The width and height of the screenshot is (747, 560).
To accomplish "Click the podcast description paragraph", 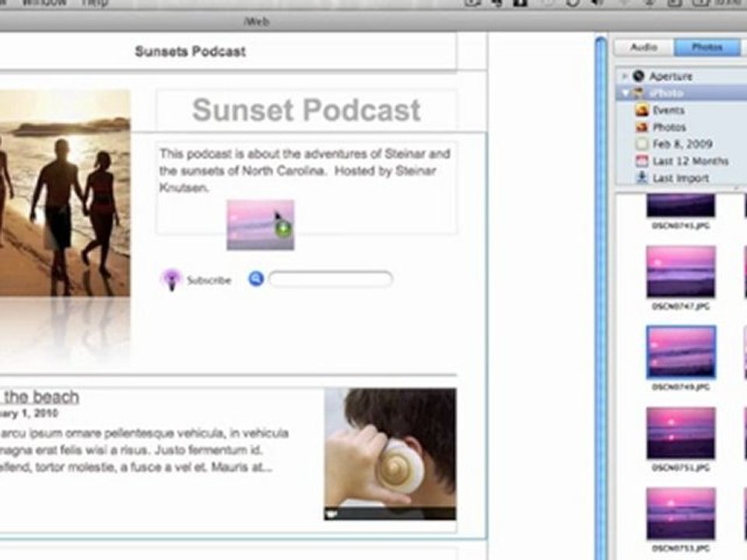I will [305, 170].
